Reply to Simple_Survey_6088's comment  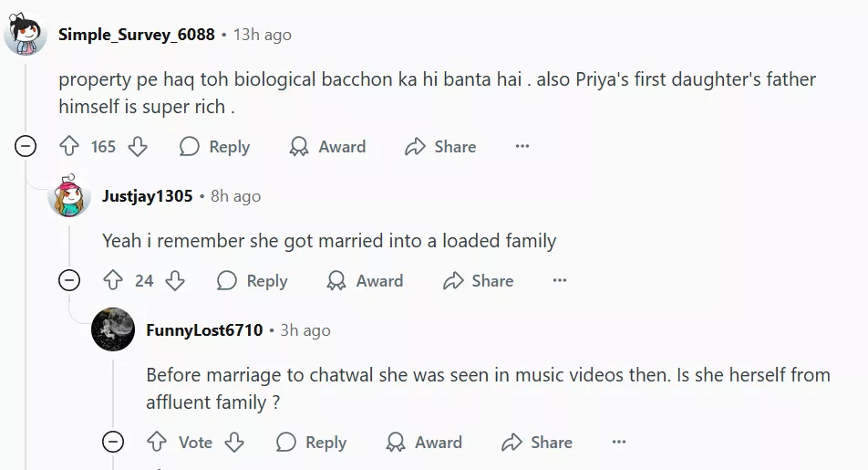pyautogui.click(x=214, y=147)
